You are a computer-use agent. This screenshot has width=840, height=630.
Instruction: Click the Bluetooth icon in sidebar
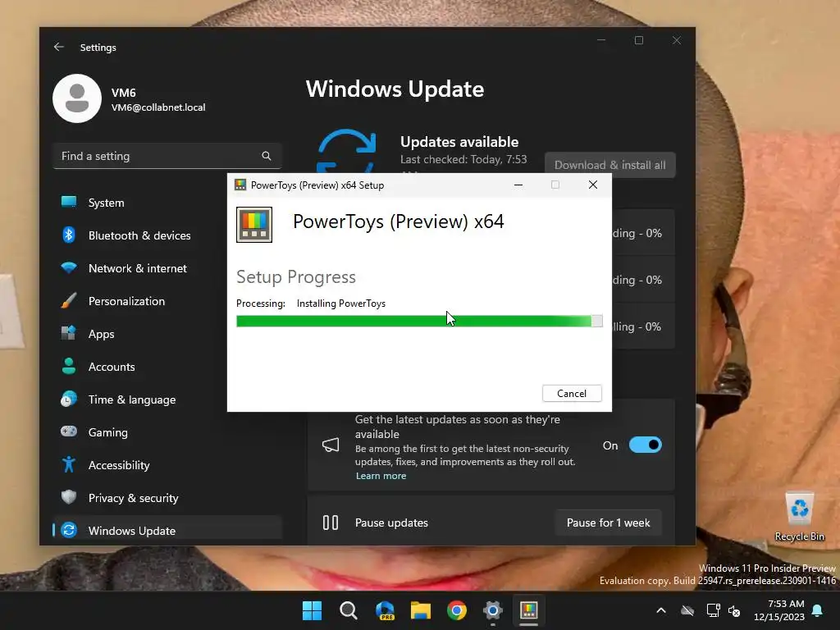tap(69, 235)
